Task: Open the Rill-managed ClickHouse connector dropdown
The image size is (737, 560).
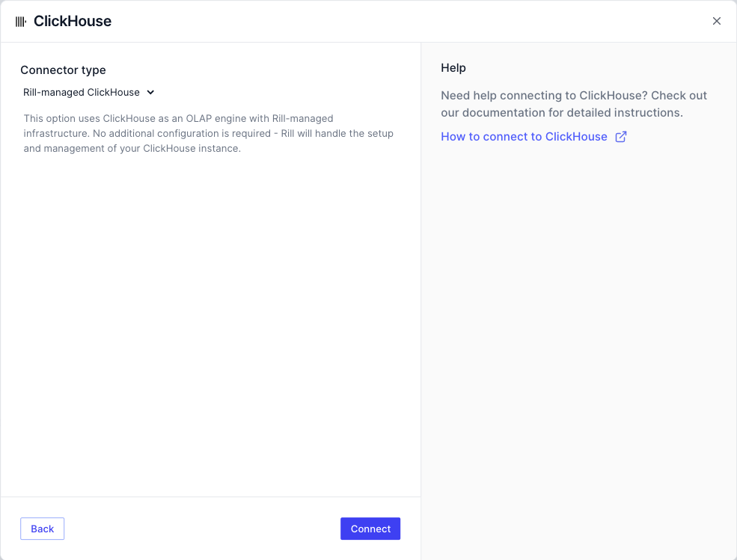Action: point(89,93)
